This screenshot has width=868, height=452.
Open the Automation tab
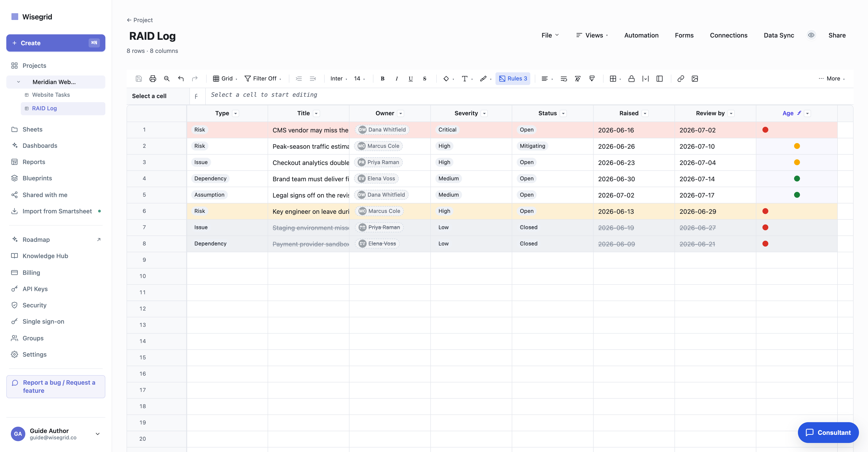click(x=641, y=35)
